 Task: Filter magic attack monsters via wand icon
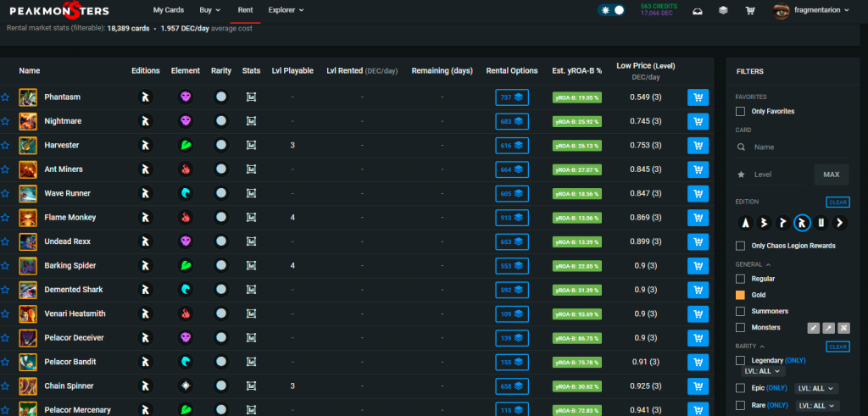pos(828,328)
